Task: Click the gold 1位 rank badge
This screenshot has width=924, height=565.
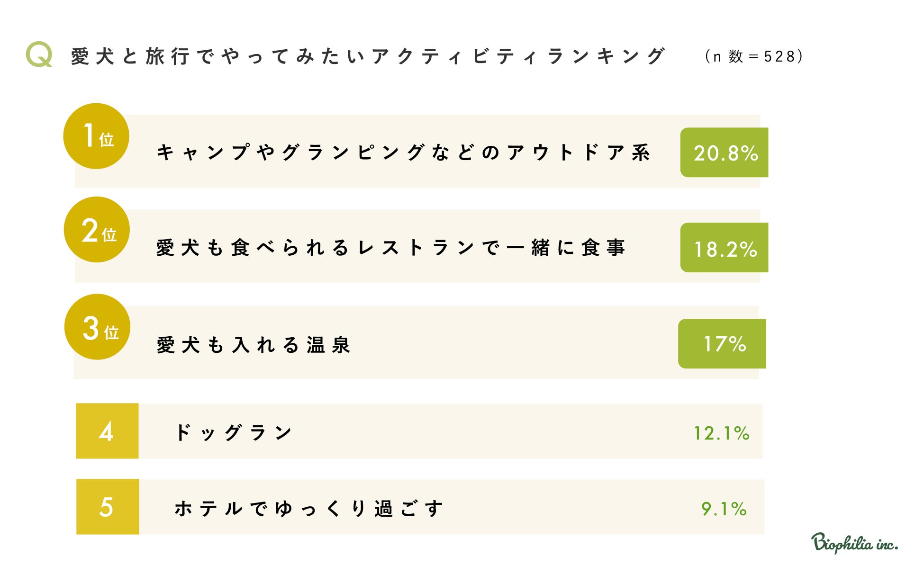Action: [x=96, y=136]
